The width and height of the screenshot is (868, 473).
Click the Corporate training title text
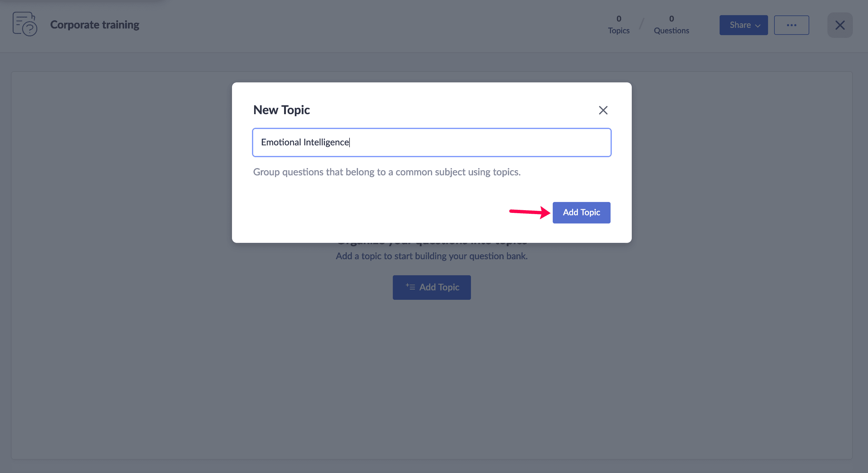pos(94,25)
